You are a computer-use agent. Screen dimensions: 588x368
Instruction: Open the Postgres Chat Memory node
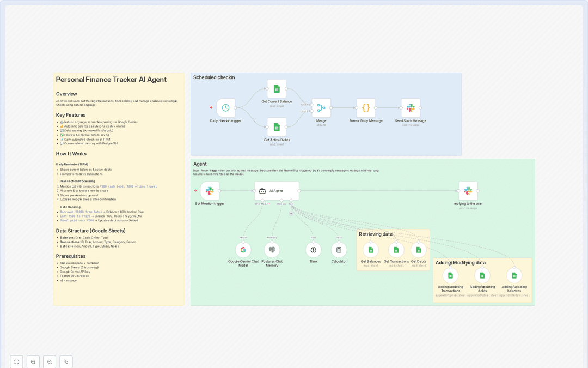(272, 250)
